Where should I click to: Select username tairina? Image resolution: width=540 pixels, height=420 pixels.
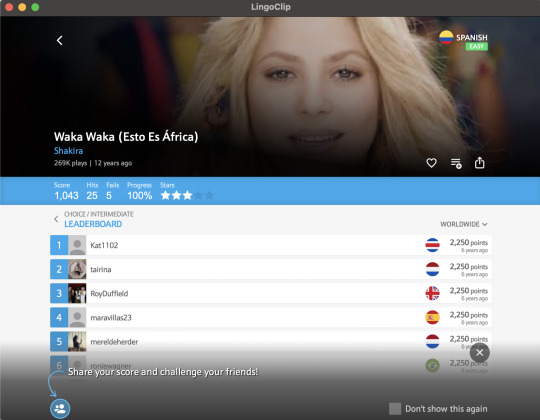click(x=101, y=269)
